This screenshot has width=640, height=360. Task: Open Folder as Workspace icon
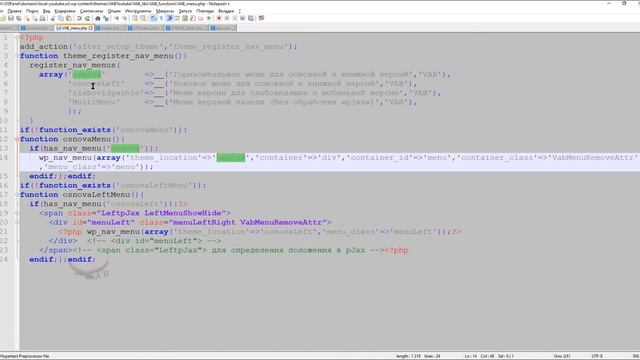pyautogui.click(x=200, y=18)
